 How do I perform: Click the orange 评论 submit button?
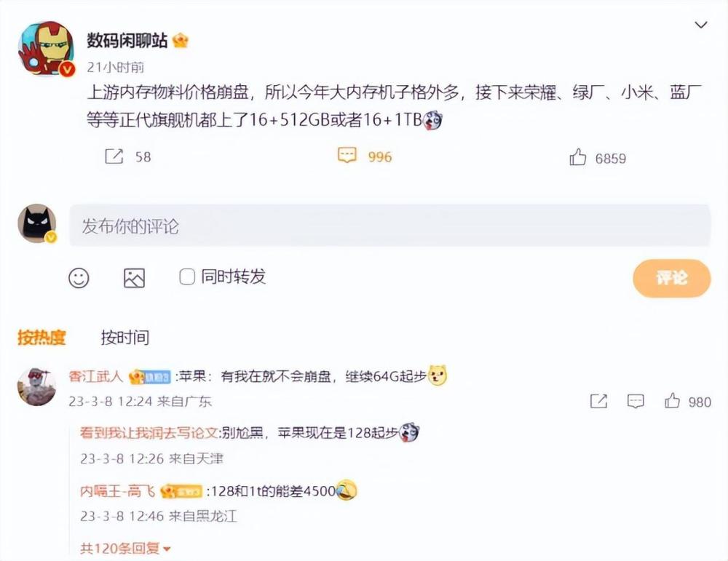pyautogui.click(x=671, y=278)
